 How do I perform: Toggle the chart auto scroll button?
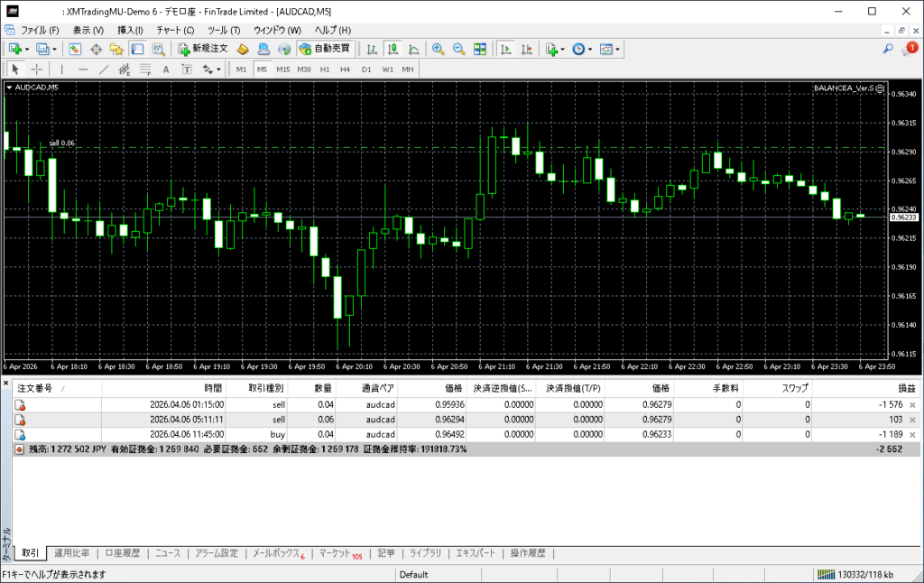click(506, 49)
